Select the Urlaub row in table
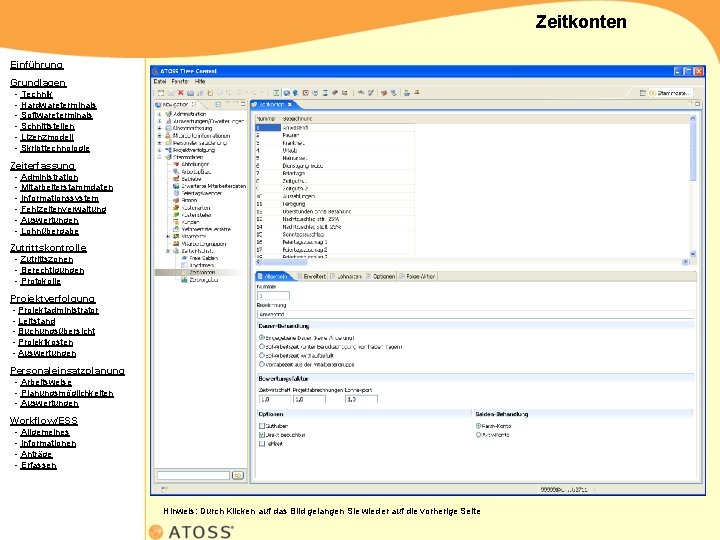720x540 pixels. pyautogui.click(x=335, y=151)
